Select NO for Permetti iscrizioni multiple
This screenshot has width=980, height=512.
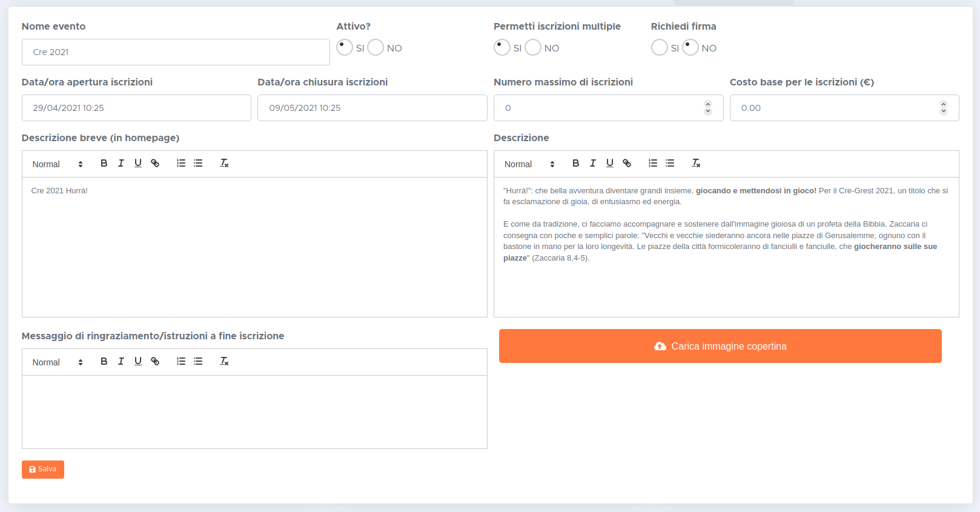533,47
